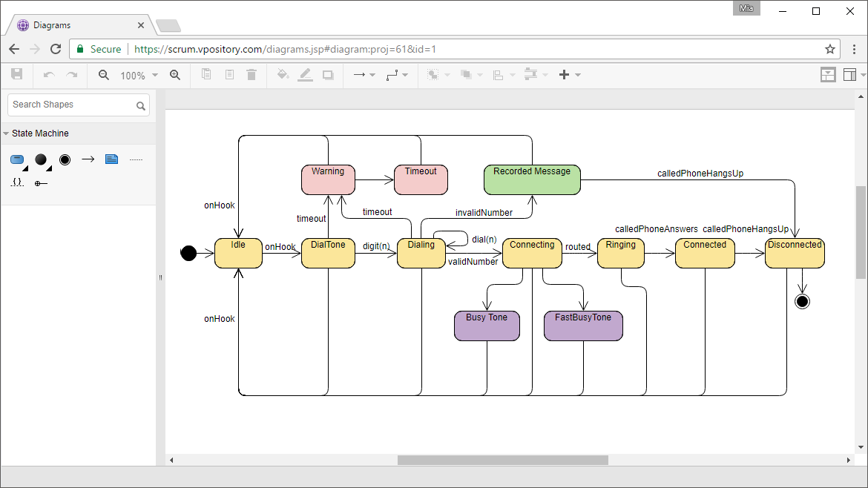868x488 pixels.
Task: Select the Warning state node
Action: [x=328, y=179]
